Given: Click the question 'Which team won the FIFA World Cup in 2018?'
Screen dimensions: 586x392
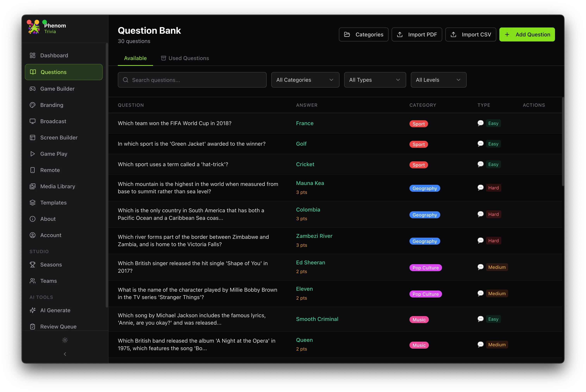Looking at the screenshot, I should (175, 123).
